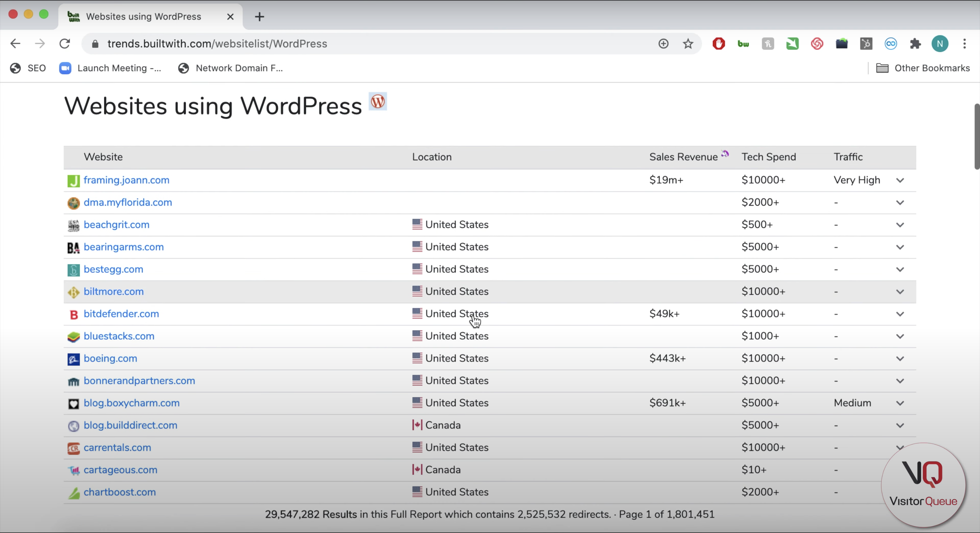980x533 pixels.
Task: Open Chrome three-dot menu
Action: pyautogui.click(x=965, y=44)
